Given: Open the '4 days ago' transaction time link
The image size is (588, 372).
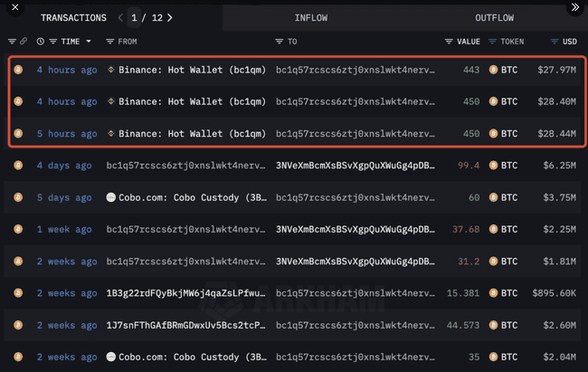Looking at the screenshot, I should (x=63, y=166).
